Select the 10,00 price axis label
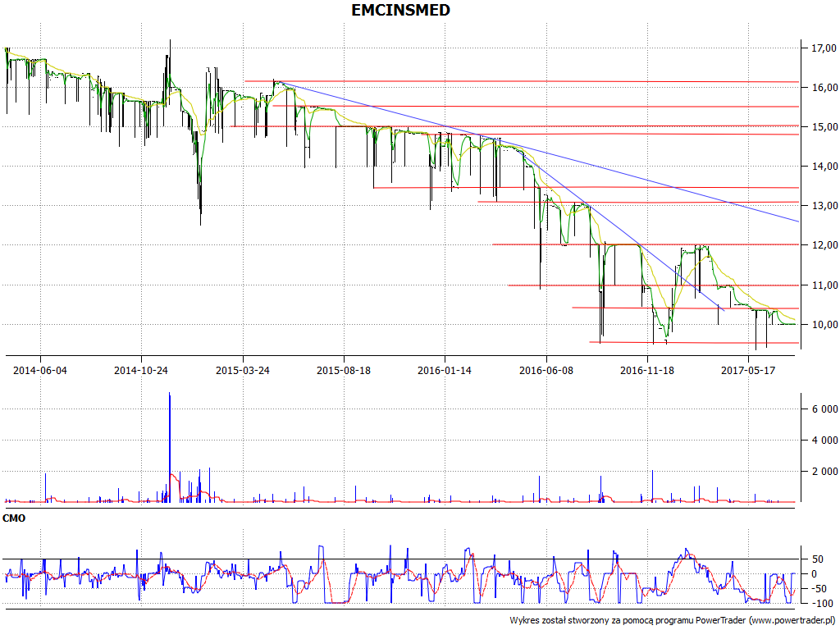The width and height of the screenshot is (840, 630). coord(824,325)
